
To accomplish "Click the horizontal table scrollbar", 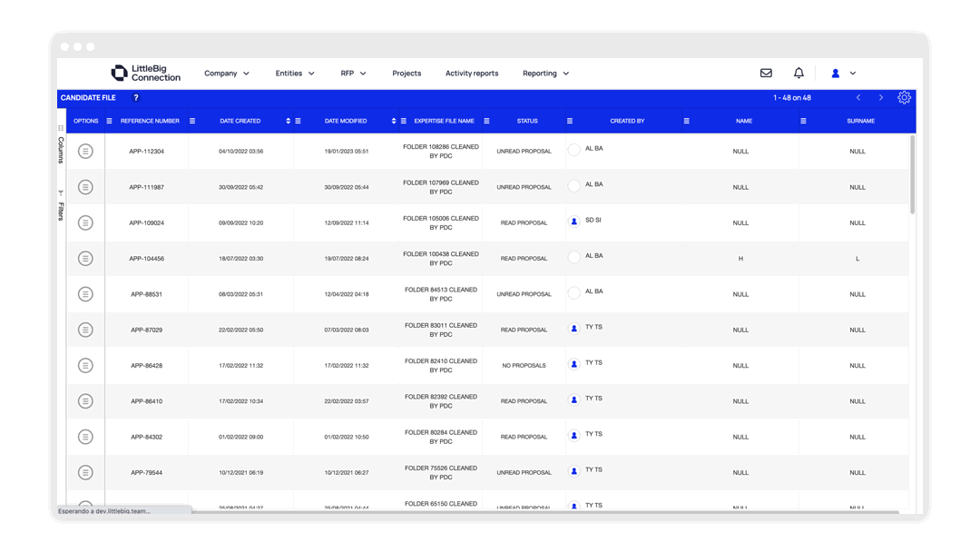I will point(545,512).
